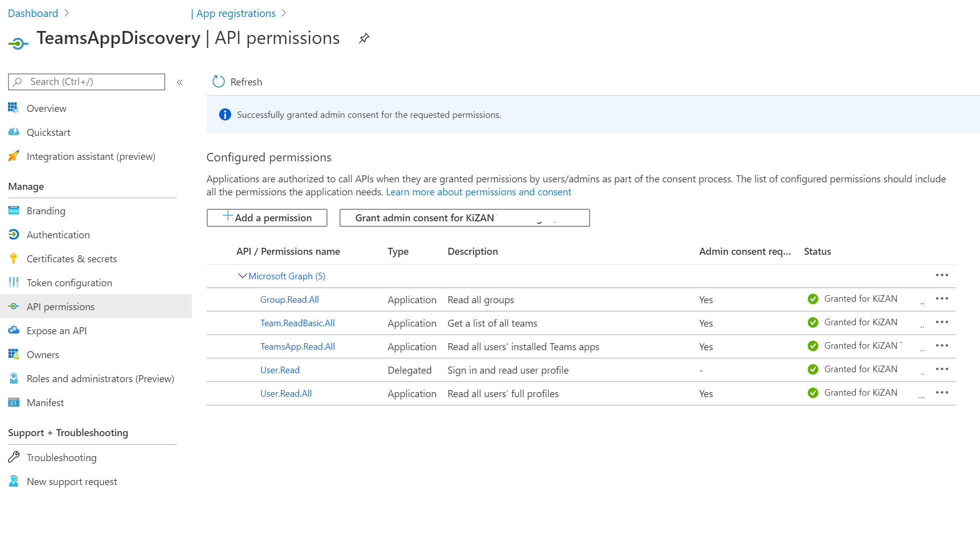Click 'Sign in and read user profile' description
This screenshot has width=980, height=541.
508,370
